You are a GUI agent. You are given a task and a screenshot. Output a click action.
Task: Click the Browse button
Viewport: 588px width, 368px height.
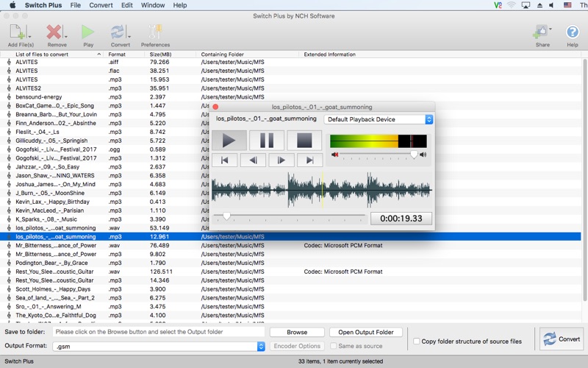point(297,332)
